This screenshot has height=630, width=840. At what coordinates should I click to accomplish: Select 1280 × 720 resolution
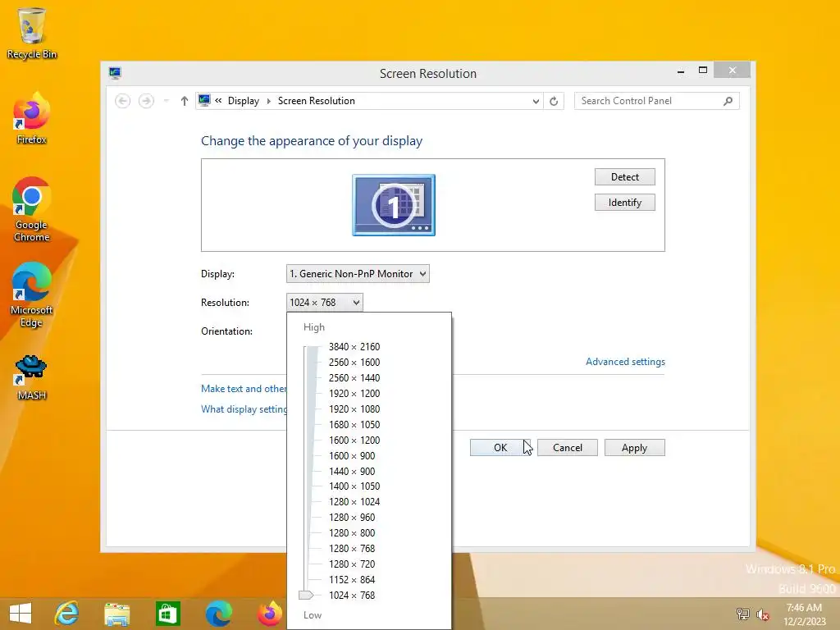[x=352, y=564]
